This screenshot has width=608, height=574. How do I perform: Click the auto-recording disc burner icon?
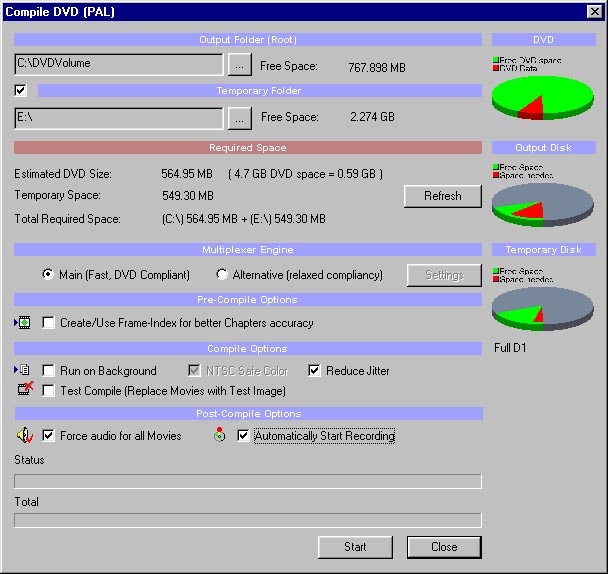tap(219, 434)
